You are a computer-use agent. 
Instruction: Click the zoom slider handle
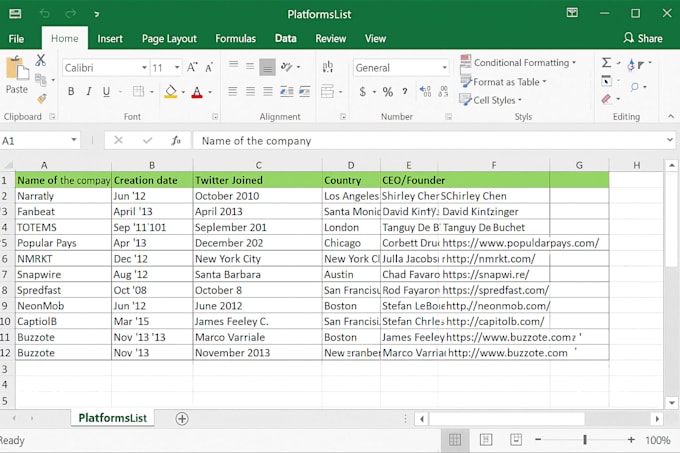[585, 440]
